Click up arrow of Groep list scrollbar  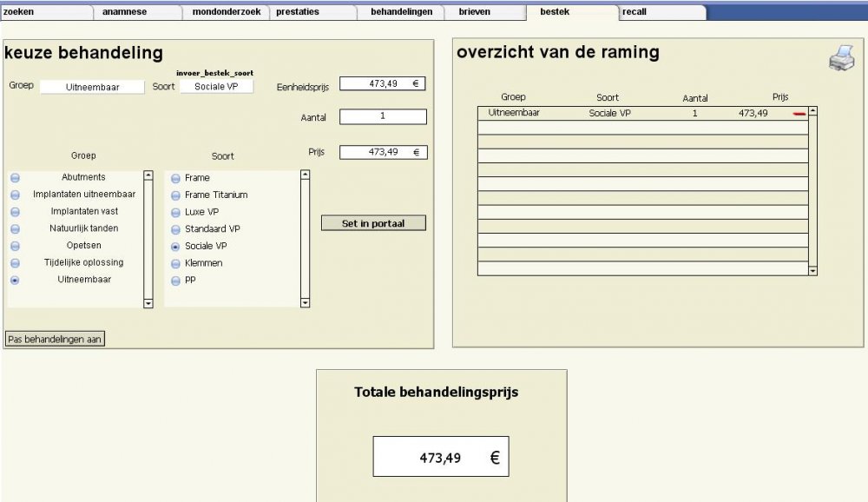(x=148, y=175)
